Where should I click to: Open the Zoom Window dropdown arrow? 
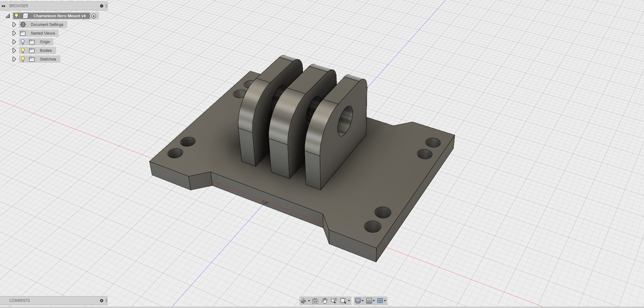(x=349, y=301)
